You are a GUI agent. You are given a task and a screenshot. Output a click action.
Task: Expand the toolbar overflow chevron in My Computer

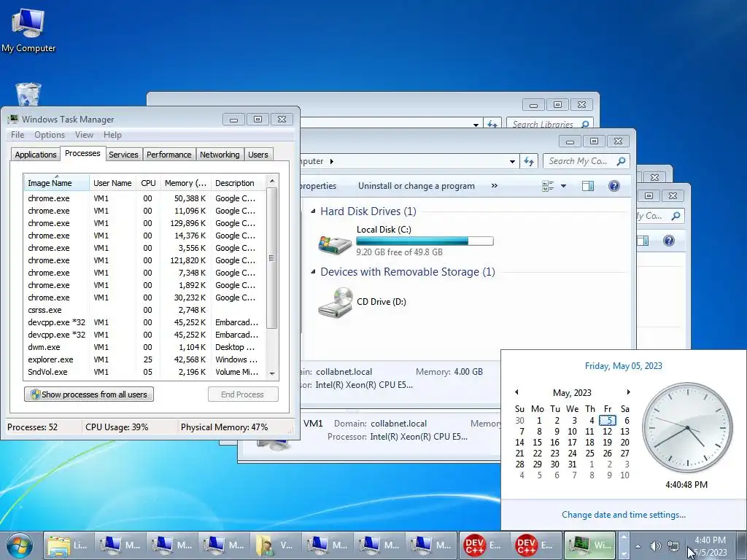pos(495,186)
